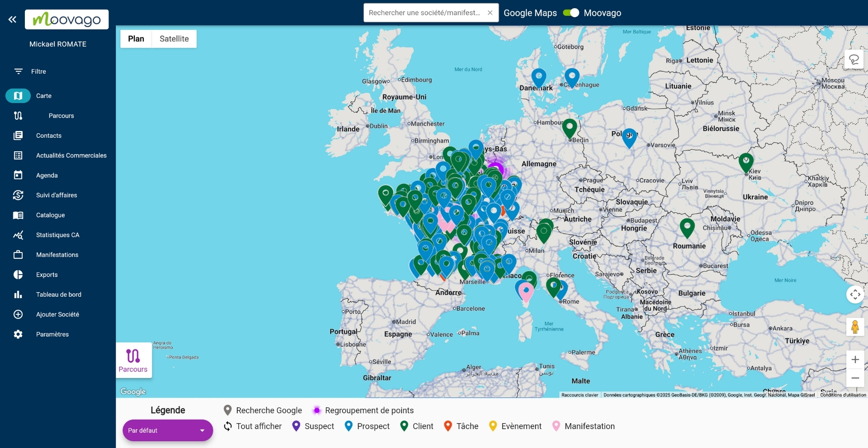Toggle the Client legend filter
Viewport: 868px width, 448px height.
point(416,426)
